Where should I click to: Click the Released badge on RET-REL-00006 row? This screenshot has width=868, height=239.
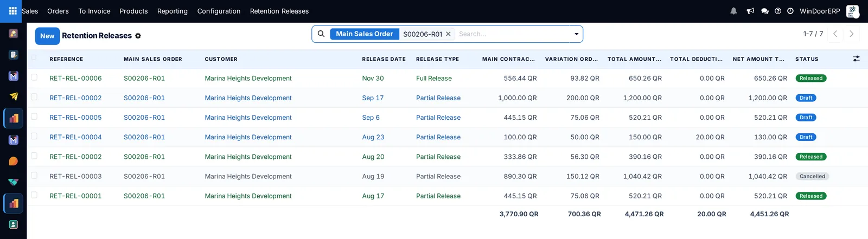pyautogui.click(x=811, y=78)
